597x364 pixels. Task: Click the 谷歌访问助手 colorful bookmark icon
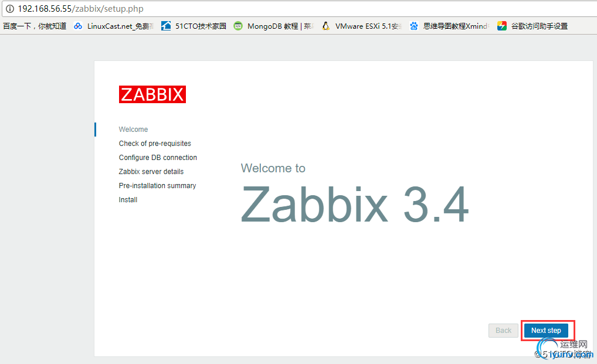(502, 26)
